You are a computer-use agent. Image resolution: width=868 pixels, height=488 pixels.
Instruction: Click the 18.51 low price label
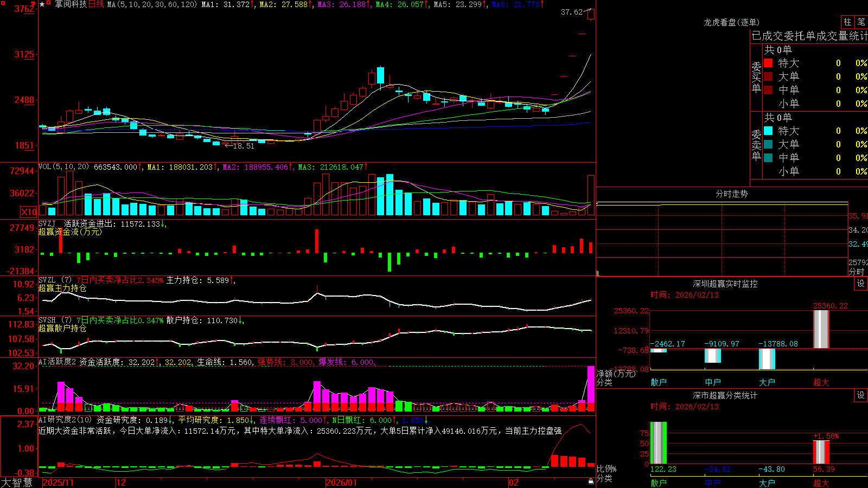point(243,146)
